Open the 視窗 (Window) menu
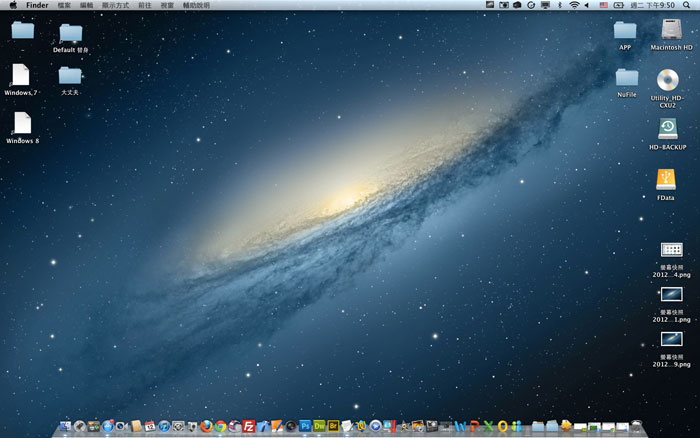 point(167,5)
